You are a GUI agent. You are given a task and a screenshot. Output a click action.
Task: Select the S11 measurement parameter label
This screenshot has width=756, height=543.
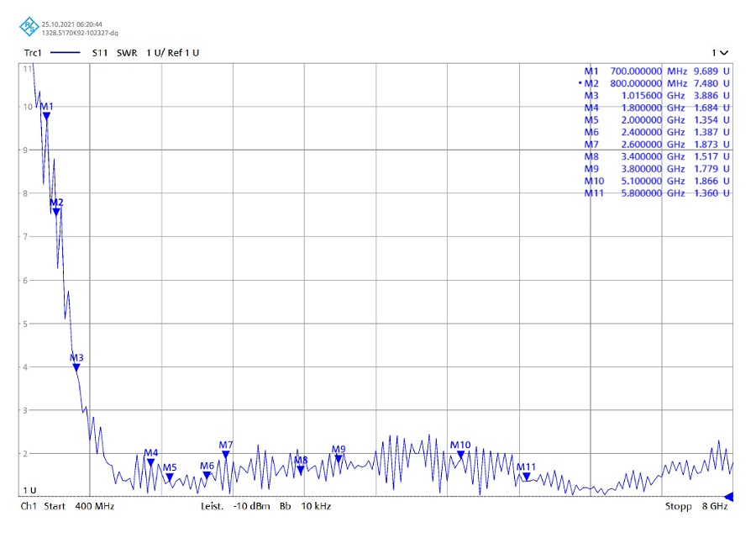[x=100, y=53]
